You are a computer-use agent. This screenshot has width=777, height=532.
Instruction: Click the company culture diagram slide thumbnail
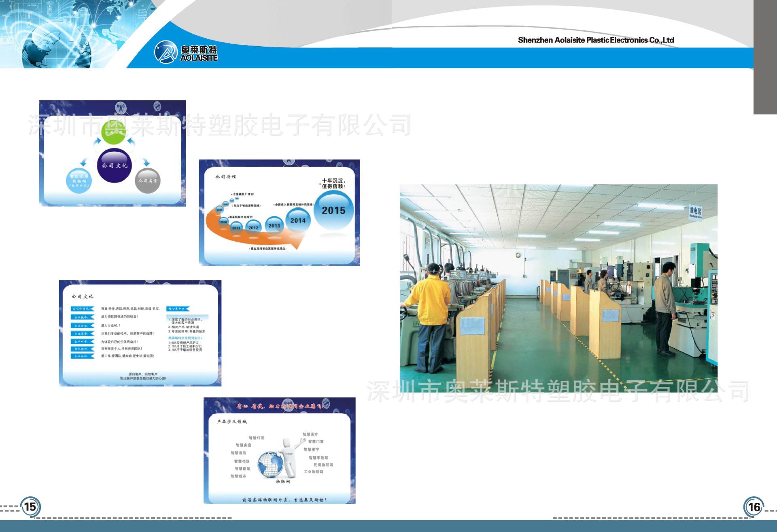[113, 153]
